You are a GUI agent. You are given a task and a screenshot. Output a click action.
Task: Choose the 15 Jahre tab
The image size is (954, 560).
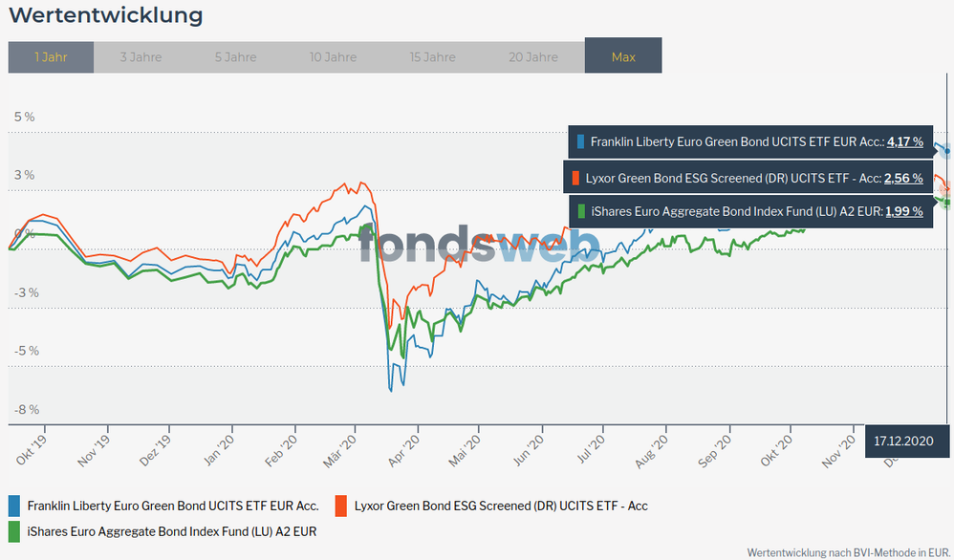pyautogui.click(x=432, y=57)
